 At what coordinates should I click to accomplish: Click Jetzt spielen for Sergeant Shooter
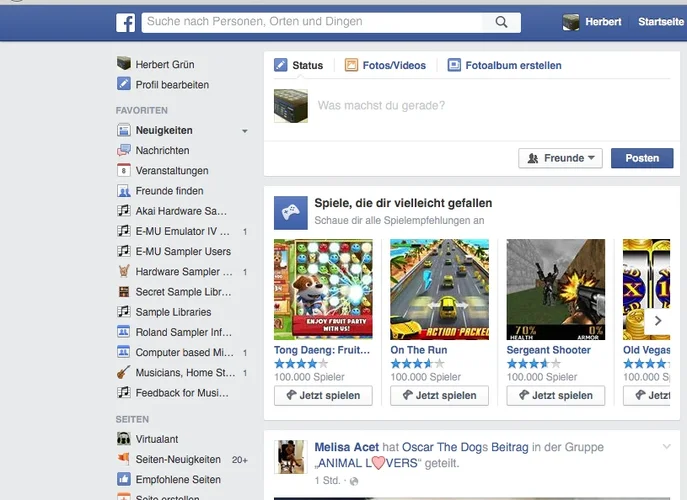[x=556, y=395]
